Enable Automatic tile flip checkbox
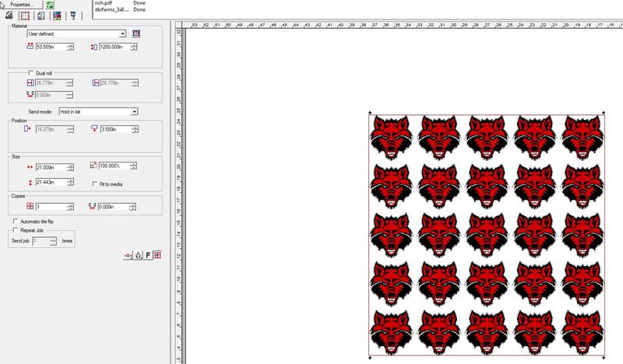 pyautogui.click(x=16, y=221)
